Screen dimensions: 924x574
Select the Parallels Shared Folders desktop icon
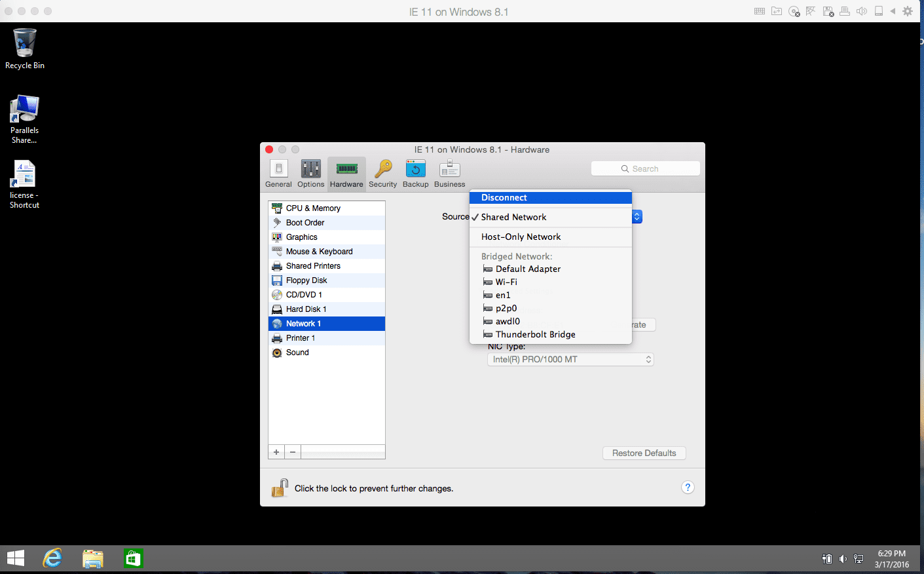click(x=24, y=119)
